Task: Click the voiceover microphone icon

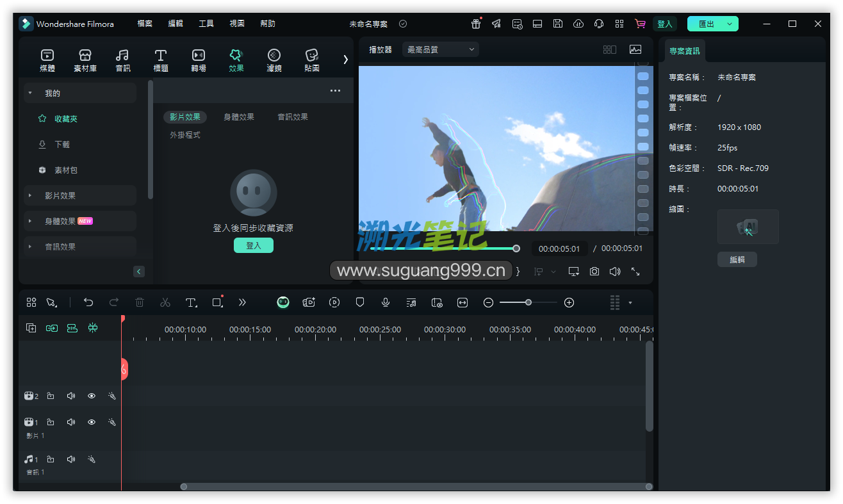Action: coord(386,302)
